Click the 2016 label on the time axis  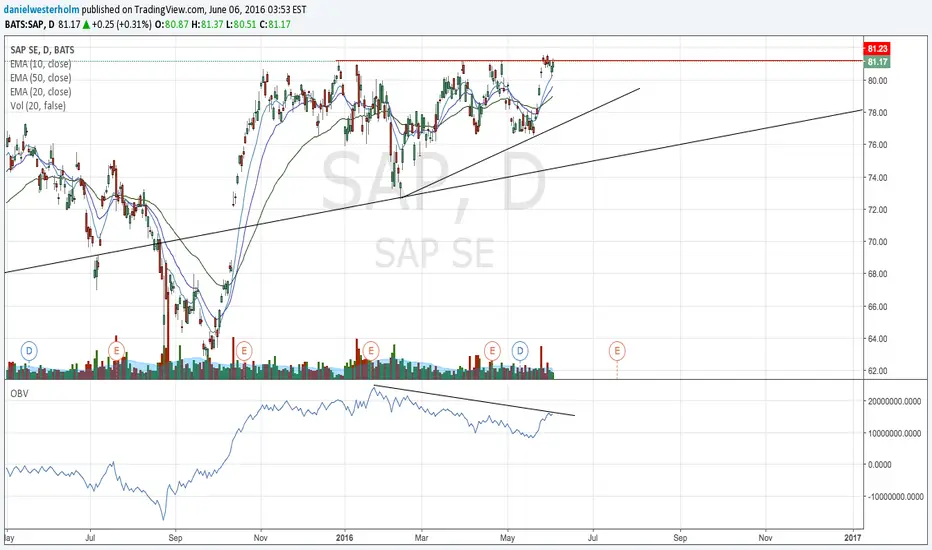coord(344,538)
